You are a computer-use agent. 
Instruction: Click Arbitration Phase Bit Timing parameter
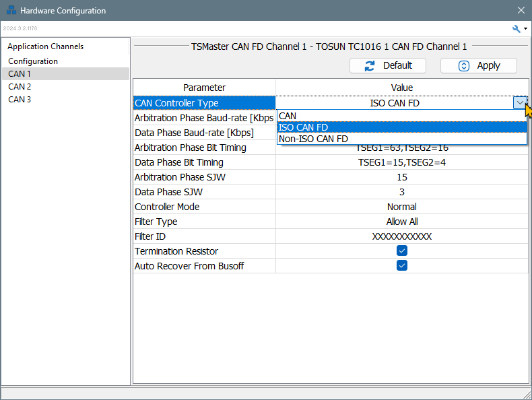pos(204,147)
